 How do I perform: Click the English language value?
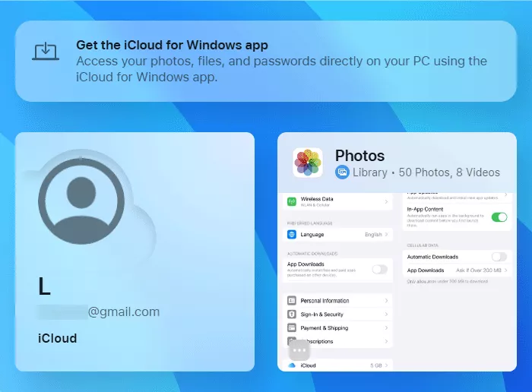pos(373,234)
